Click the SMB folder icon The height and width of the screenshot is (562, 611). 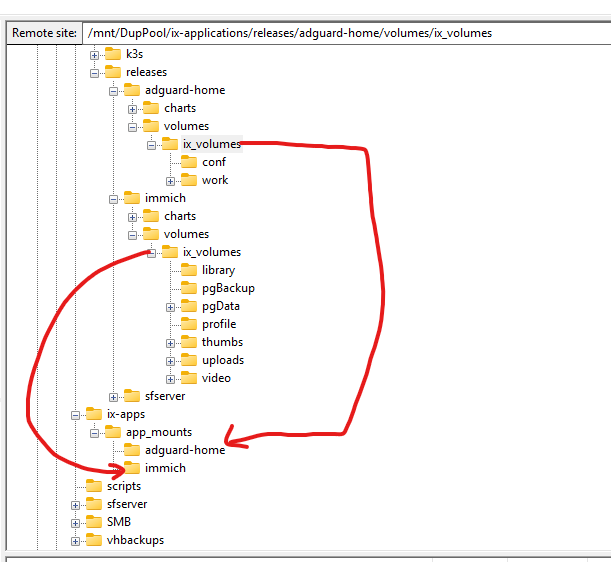(x=94, y=521)
